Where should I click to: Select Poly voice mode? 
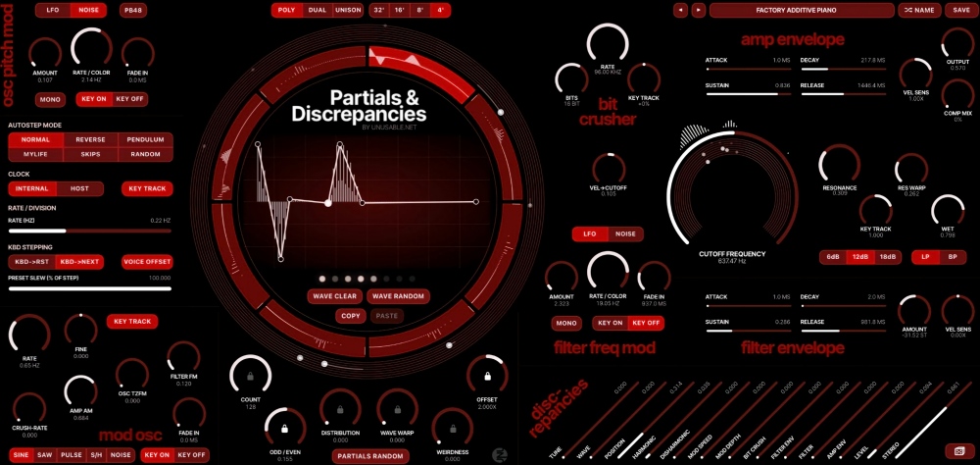[x=287, y=10]
